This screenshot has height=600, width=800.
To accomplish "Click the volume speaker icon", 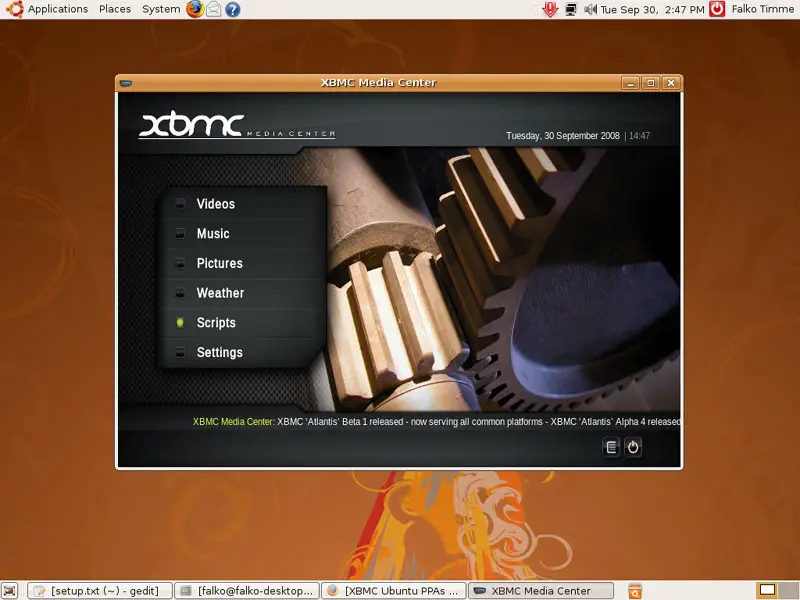I will (590, 9).
